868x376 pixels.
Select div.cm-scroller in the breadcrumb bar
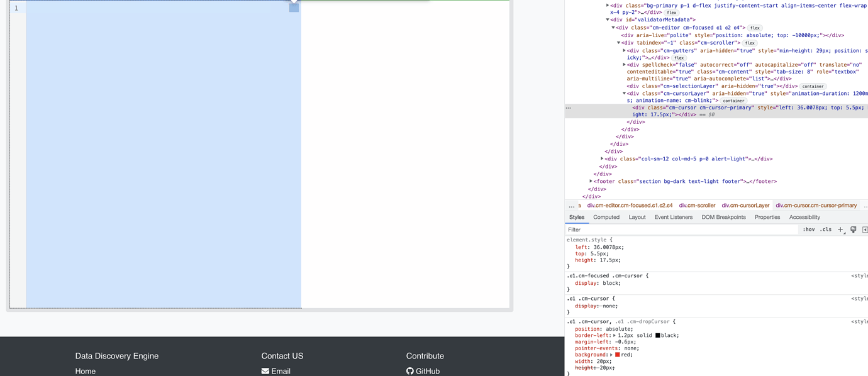696,206
